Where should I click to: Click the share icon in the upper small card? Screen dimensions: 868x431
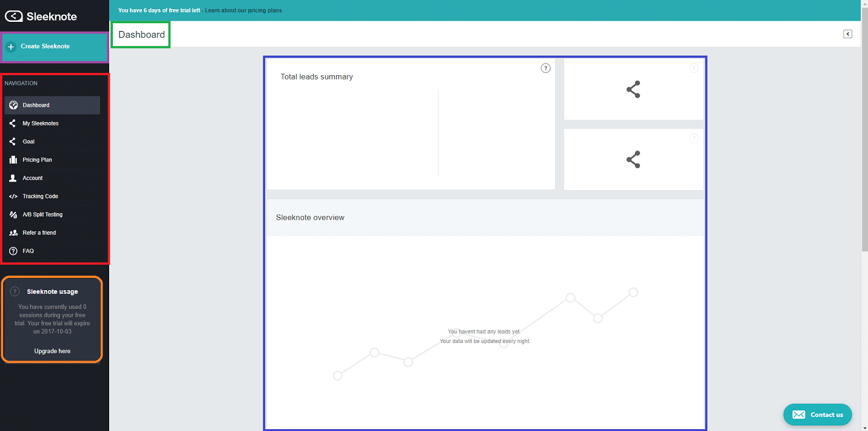(633, 90)
